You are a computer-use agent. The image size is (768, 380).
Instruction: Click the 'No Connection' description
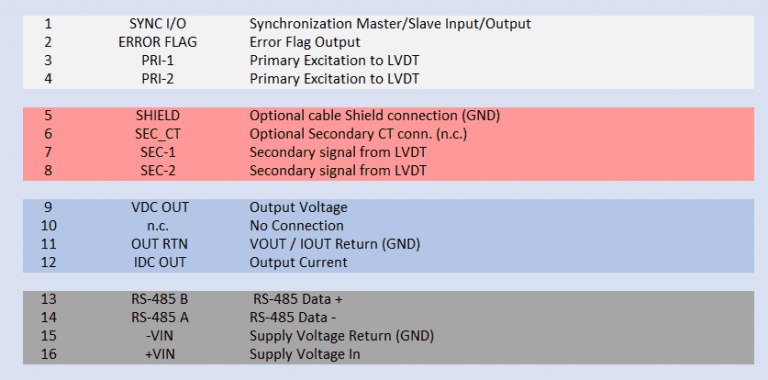(296, 226)
